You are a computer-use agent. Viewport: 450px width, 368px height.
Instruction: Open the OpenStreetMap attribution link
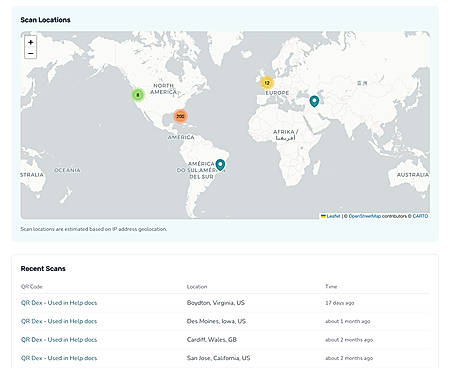pyautogui.click(x=365, y=216)
